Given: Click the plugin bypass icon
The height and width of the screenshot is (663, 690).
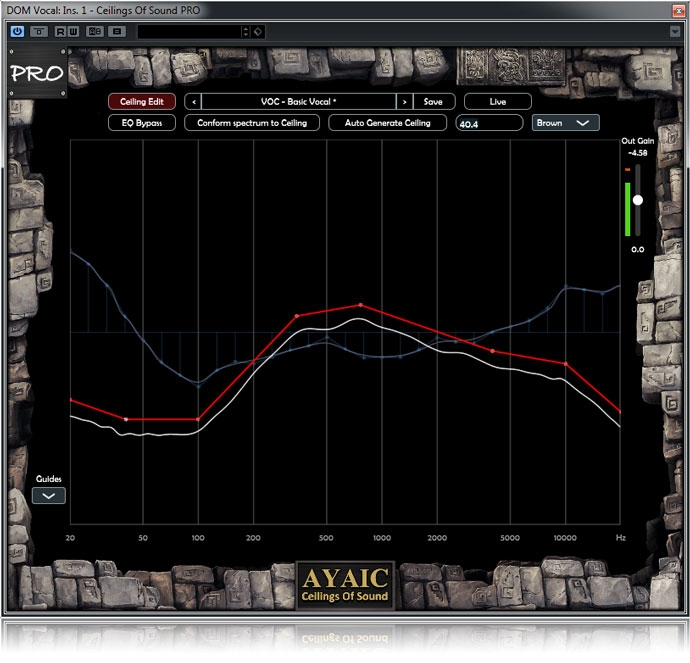Looking at the screenshot, I should tap(39, 31).
